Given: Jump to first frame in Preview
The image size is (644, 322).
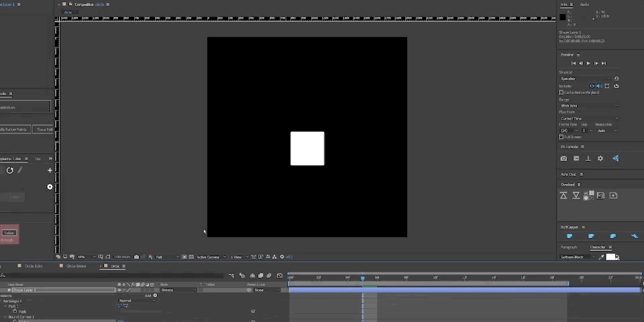Looking at the screenshot, I should point(574,63).
